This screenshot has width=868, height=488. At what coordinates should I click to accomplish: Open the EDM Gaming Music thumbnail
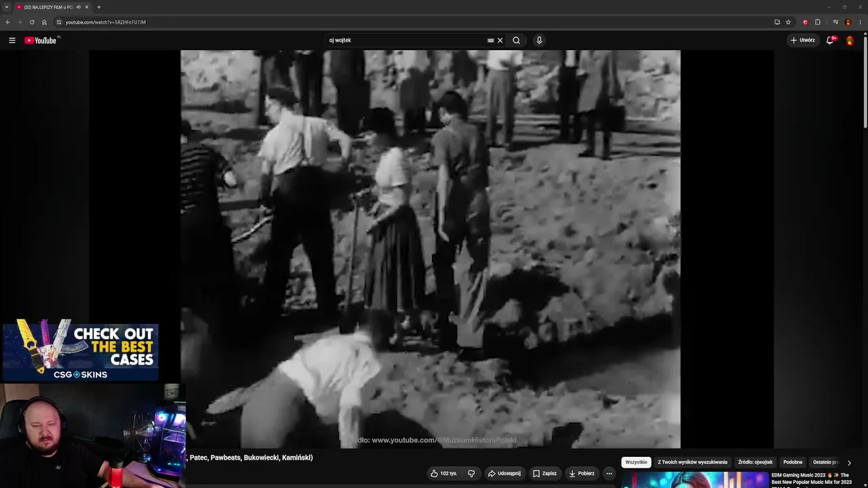pos(695,480)
